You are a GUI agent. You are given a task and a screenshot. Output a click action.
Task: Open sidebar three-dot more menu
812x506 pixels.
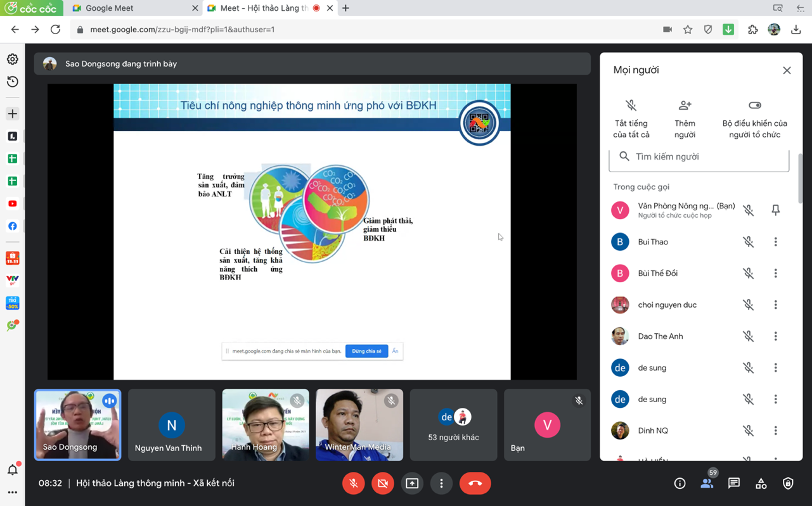pyautogui.click(x=13, y=492)
